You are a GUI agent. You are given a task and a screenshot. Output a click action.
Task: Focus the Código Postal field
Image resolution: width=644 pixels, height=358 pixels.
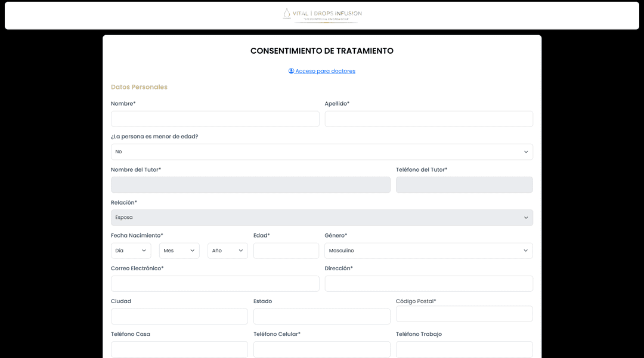[x=464, y=314]
